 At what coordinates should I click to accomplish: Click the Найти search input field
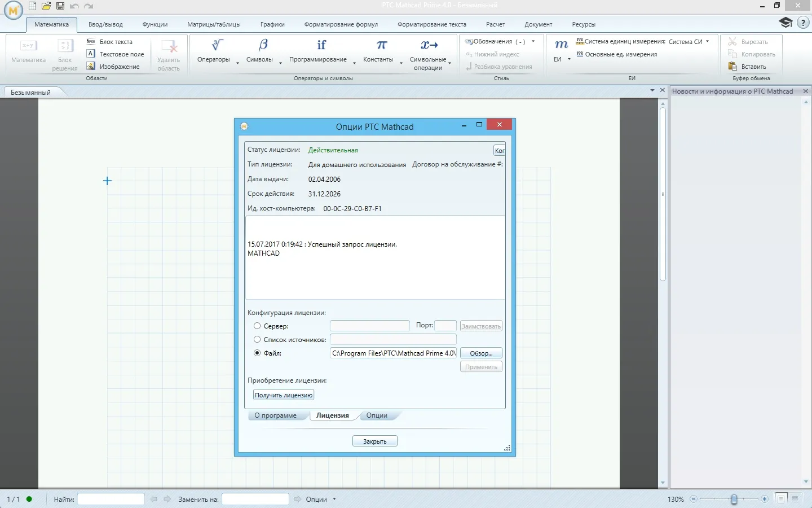(x=111, y=499)
